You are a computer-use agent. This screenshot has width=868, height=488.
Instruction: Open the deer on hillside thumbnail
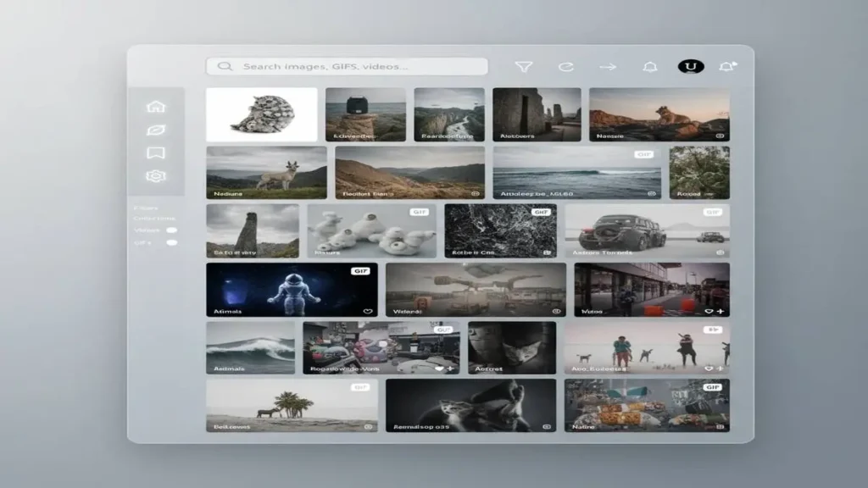click(266, 172)
